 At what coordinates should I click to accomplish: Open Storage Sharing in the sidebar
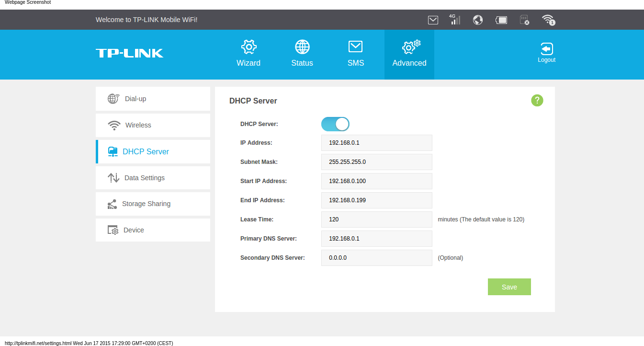pos(153,204)
